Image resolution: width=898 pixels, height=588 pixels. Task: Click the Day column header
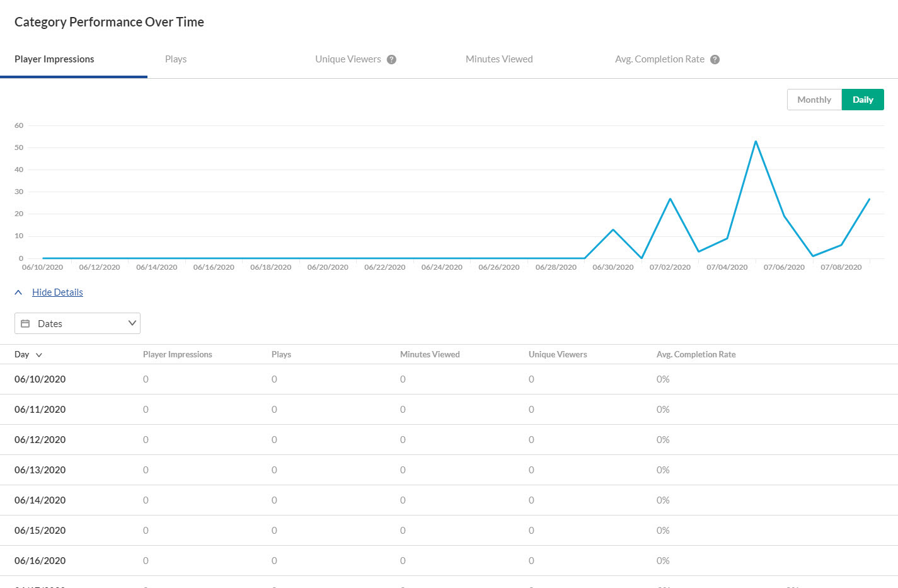click(22, 354)
